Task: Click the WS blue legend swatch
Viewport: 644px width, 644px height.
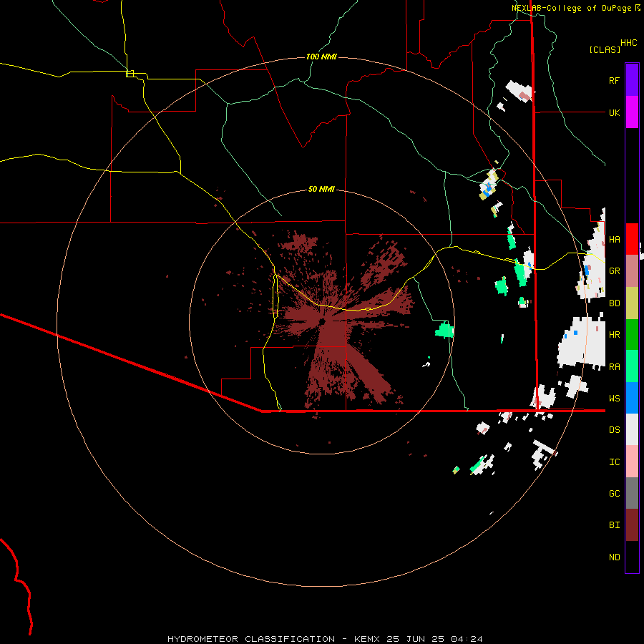Action: [632, 398]
